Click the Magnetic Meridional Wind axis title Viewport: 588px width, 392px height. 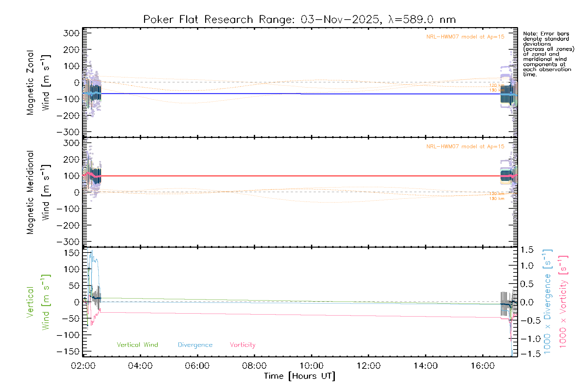[38, 192]
